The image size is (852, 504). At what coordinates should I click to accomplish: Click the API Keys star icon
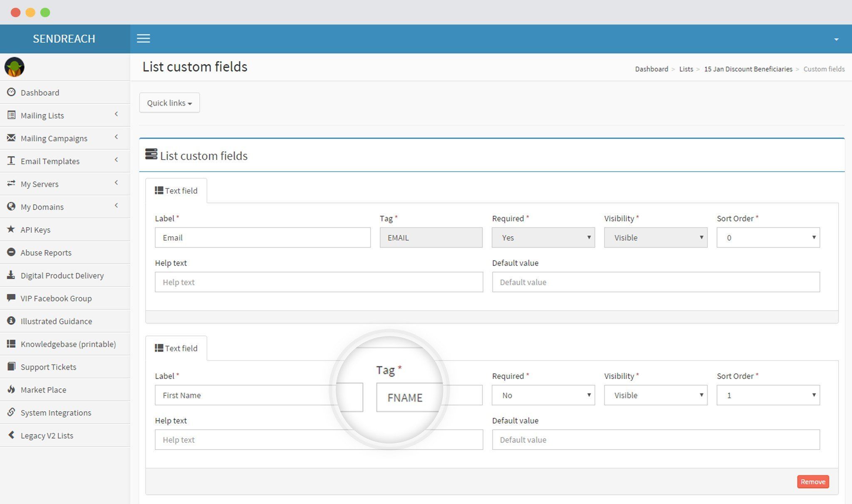pyautogui.click(x=11, y=229)
